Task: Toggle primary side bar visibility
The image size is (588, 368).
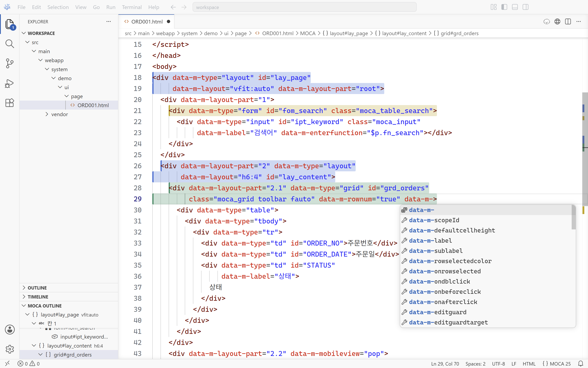Action: tap(504, 7)
